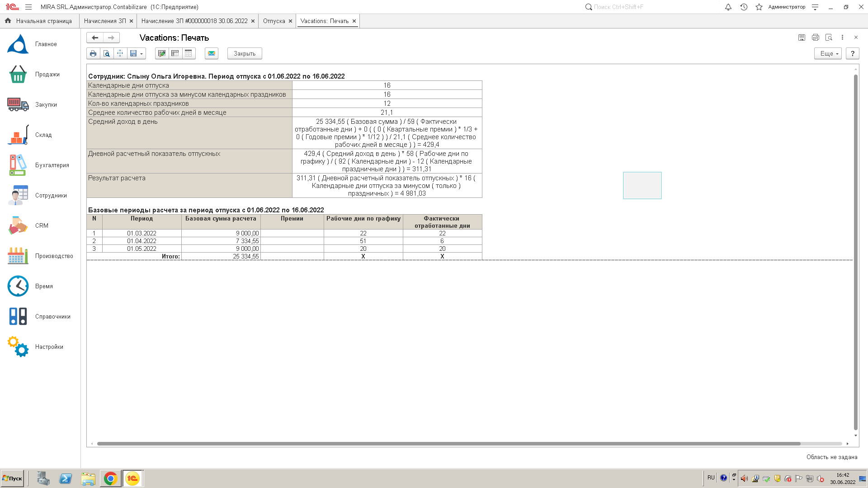The image size is (868, 488).
Task: Click the horizontal scrollbar at document bottom
Action: [448, 444]
